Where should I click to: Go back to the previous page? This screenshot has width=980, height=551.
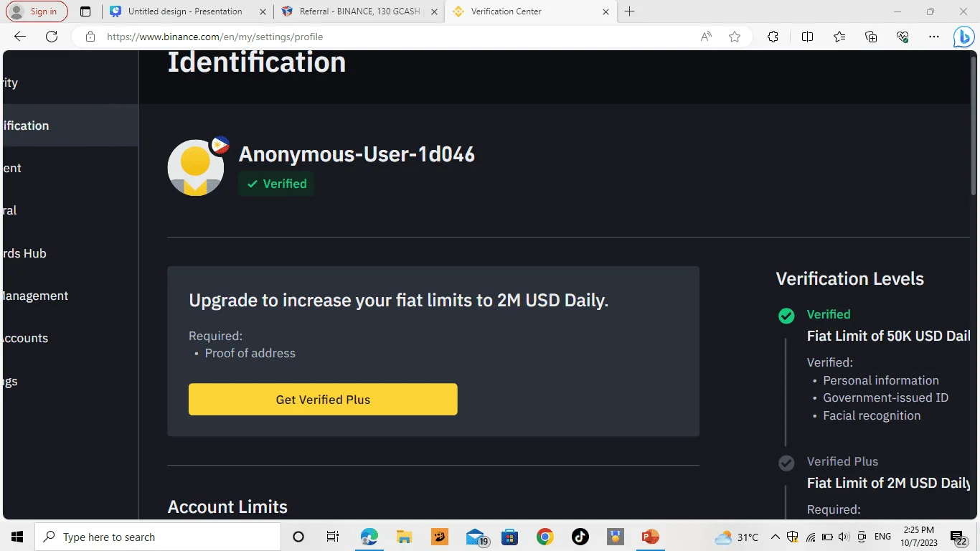tap(19, 37)
